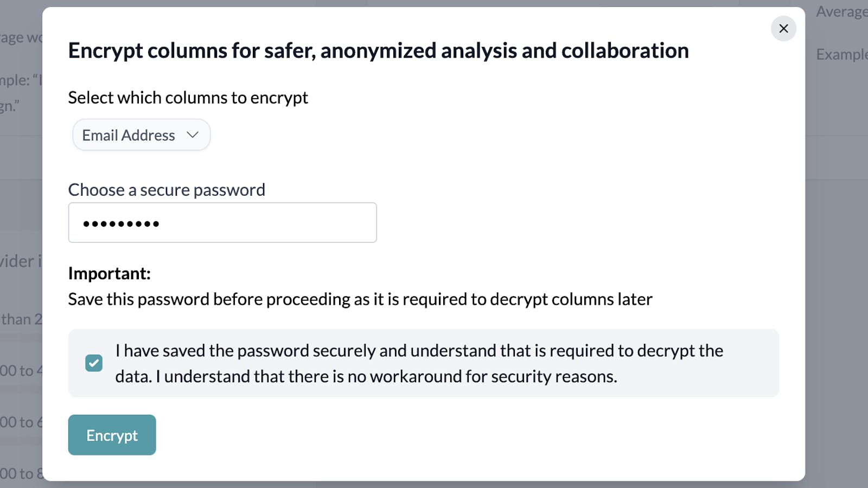Click the rounded X button in dialog corner
The width and height of the screenshot is (868, 488).
point(783,28)
